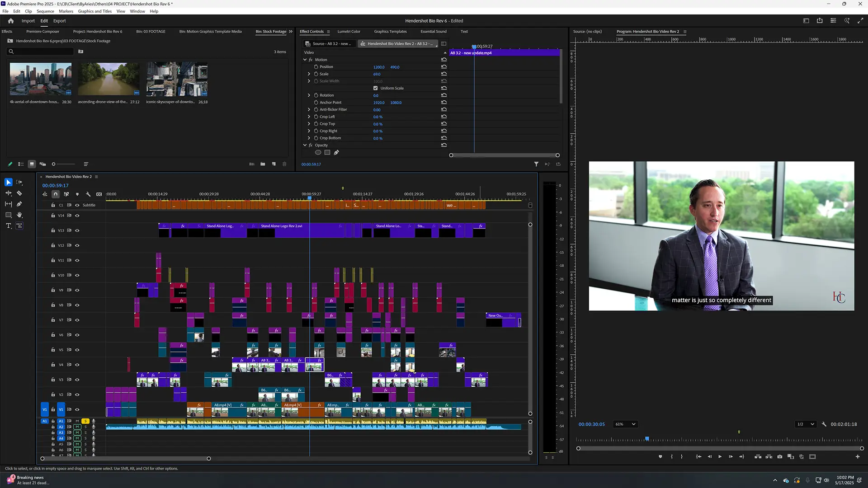Click the Import workspace button
The height and width of the screenshot is (488, 868).
[28, 21]
